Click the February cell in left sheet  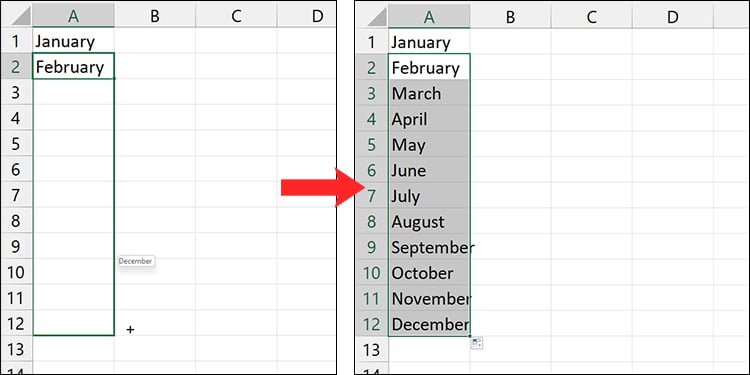[73, 66]
